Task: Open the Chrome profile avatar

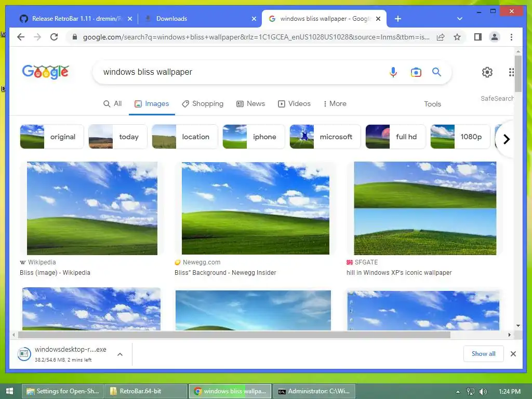Action: click(x=495, y=37)
